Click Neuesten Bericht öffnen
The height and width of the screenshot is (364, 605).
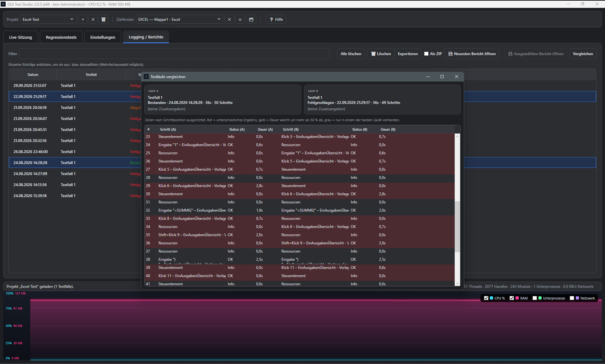click(x=472, y=54)
